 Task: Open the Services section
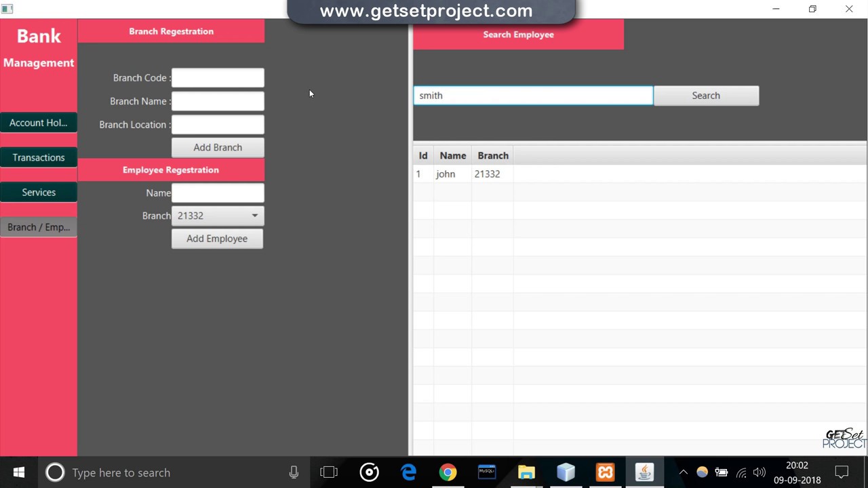click(39, 192)
